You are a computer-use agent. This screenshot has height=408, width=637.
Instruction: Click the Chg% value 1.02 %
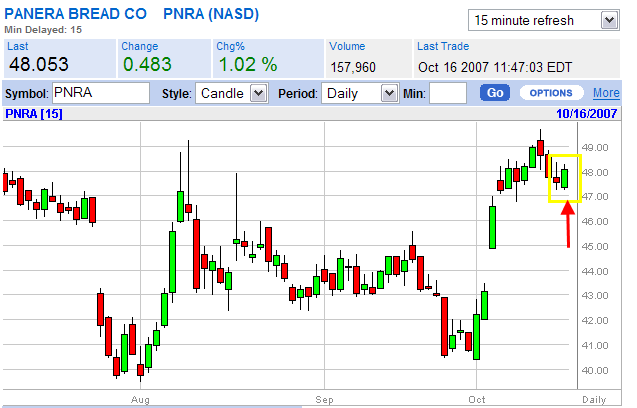248,64
